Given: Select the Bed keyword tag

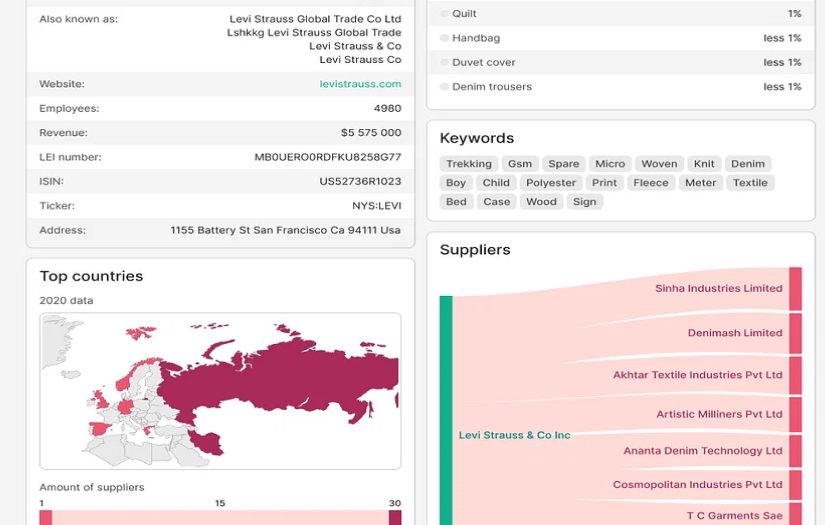Looking at the screenshot, I should 456,202.
